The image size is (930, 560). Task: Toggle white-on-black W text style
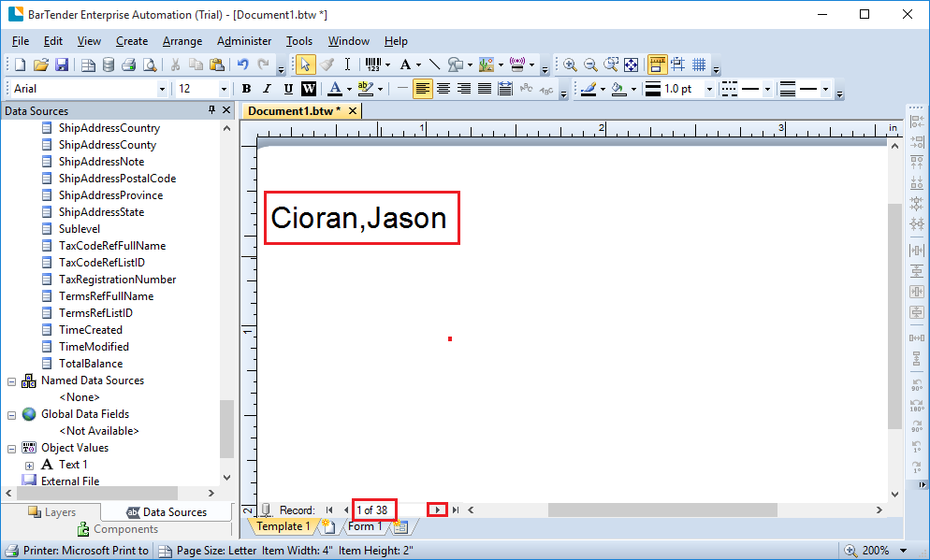click(x=309, y=89)
